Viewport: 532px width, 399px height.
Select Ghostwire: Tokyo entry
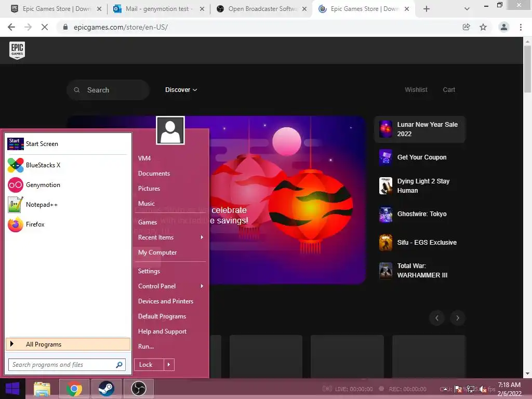tap(420, 214)
